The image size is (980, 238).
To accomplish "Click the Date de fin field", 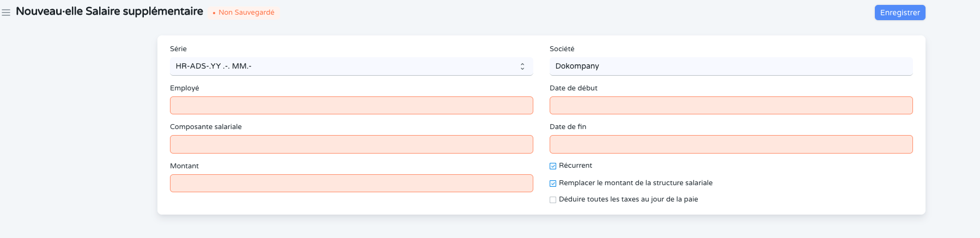I will (x=730, y=144).
